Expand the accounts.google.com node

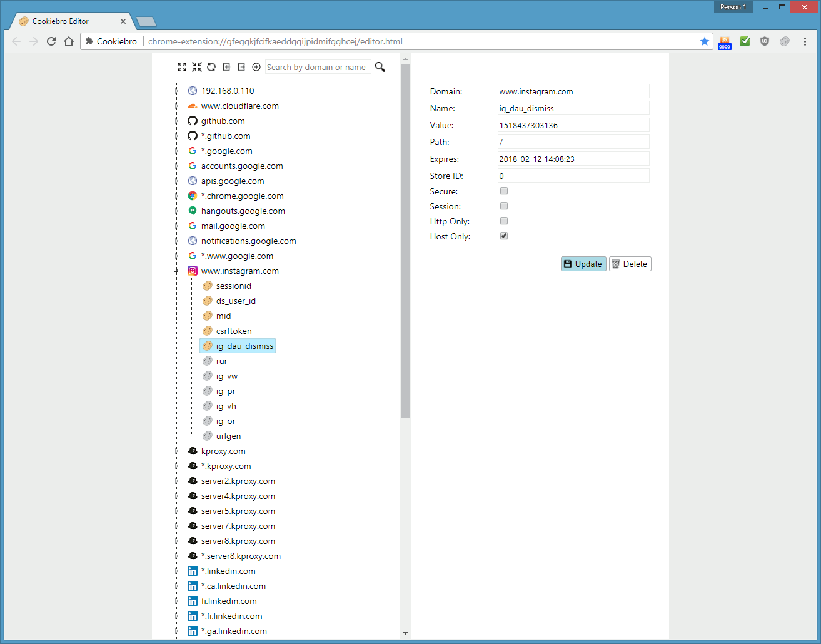click(177, 166)
